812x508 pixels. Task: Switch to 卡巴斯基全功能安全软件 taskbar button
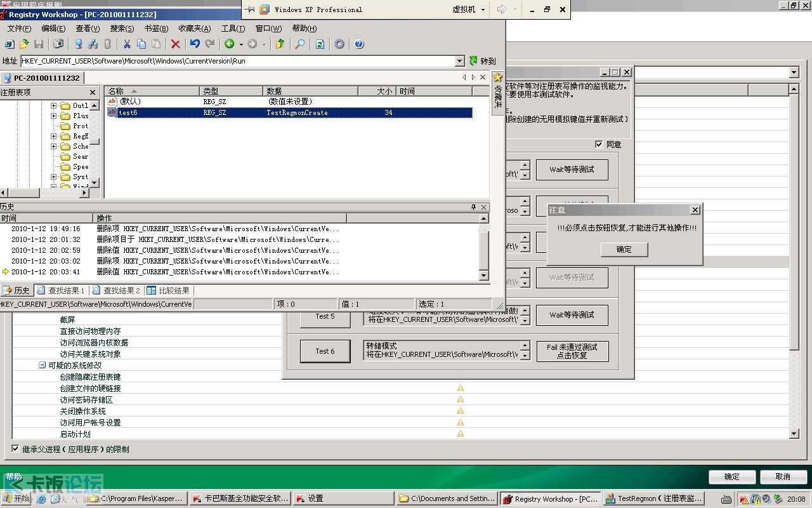(241, 499)
